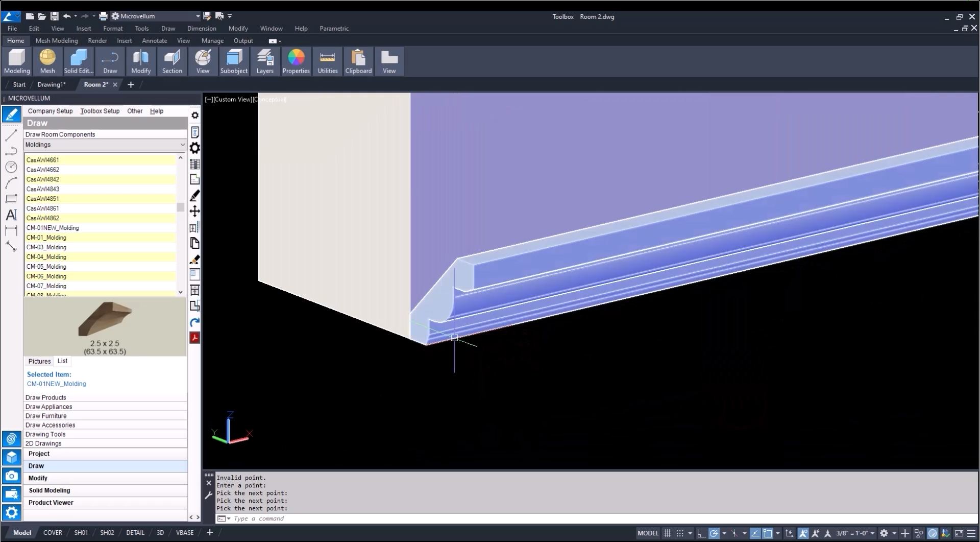Select the Text tool in left toolbar
This screenshot has width=980, height=542.
click(11, 215)
